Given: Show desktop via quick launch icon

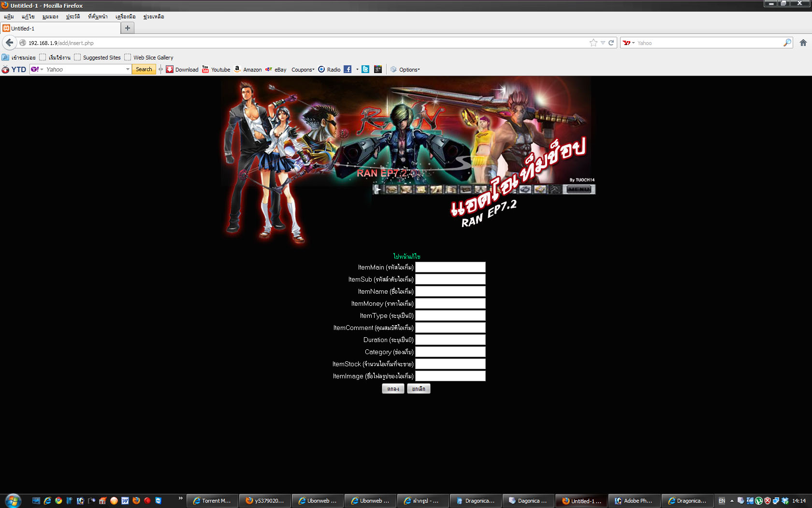Looking at the screenshot, I should pyautogui.click(x=36, y=501).
